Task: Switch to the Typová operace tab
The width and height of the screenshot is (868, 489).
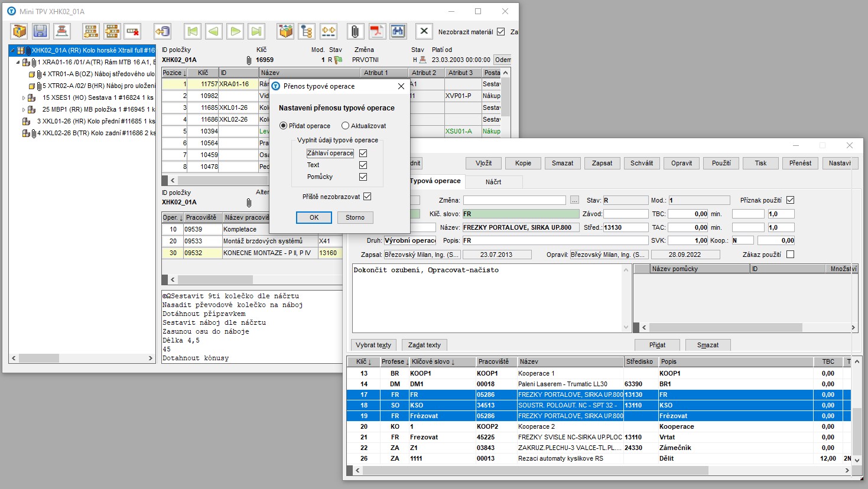Action: (x=435, y=181)
